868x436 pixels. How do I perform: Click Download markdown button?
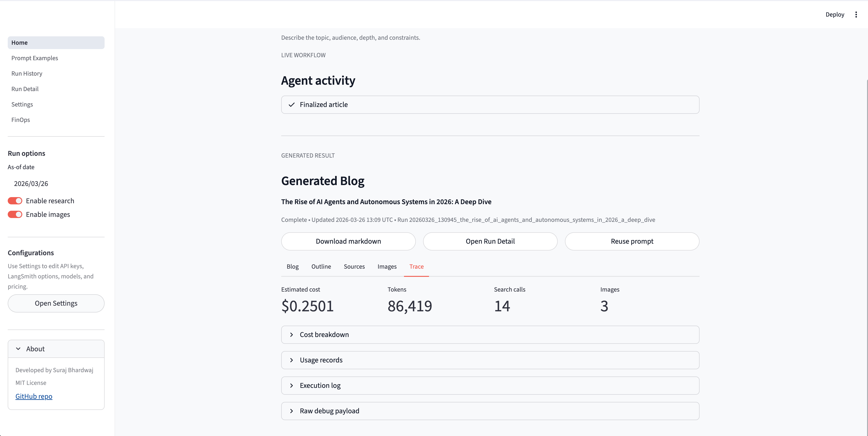tap(348, 241)
